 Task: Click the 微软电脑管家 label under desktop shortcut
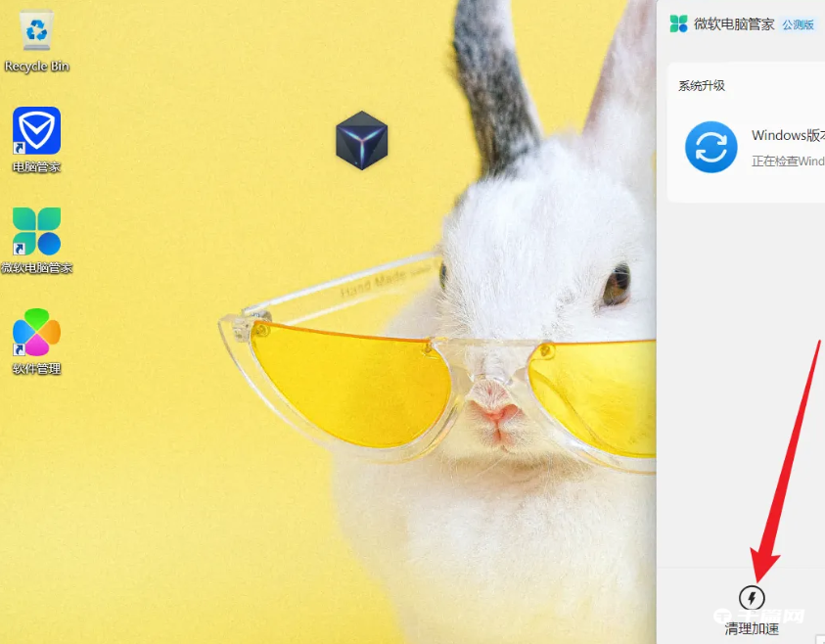coord(36,268)
